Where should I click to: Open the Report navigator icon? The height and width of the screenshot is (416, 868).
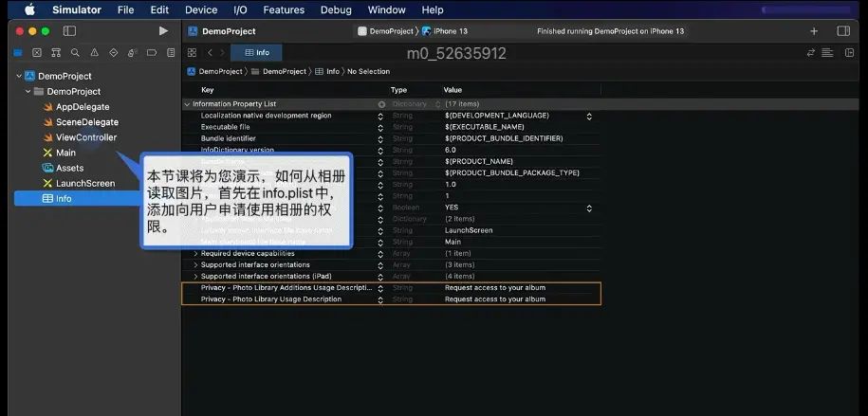tap(171, 53)
